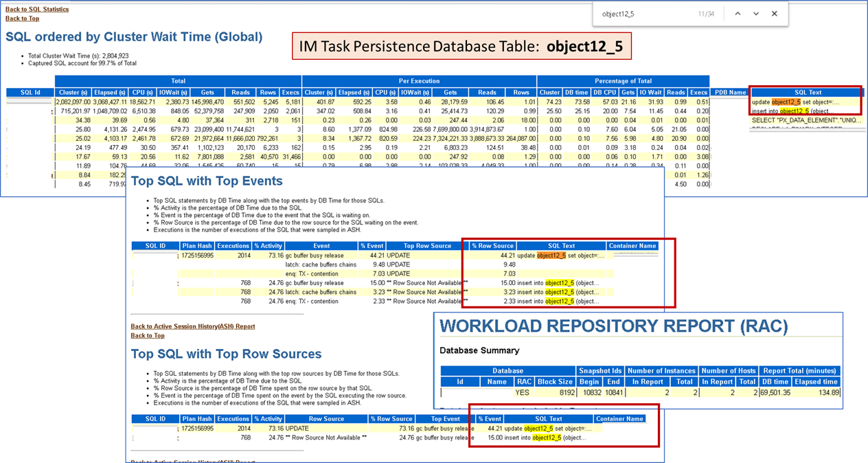The width and height of the screenshot is (868, 463).
Task: Select block size value 8192
Action: pyautogui.click(x=567, y=392)
